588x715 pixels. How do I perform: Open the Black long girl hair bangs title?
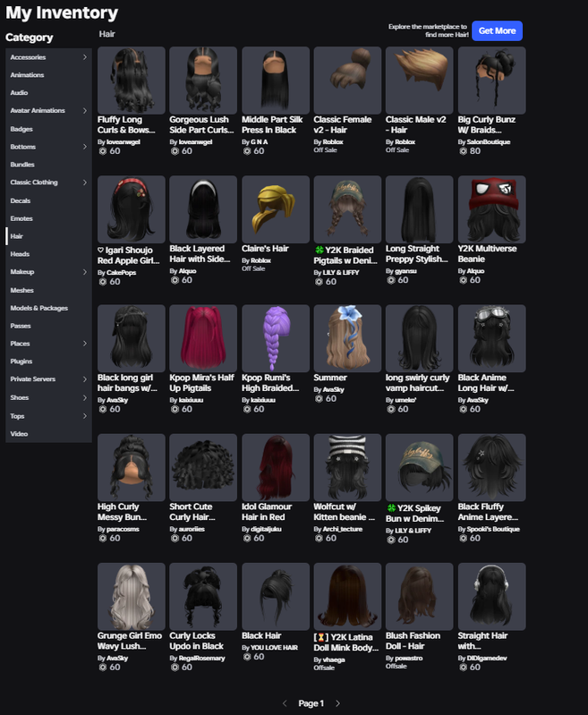point(127,383)
